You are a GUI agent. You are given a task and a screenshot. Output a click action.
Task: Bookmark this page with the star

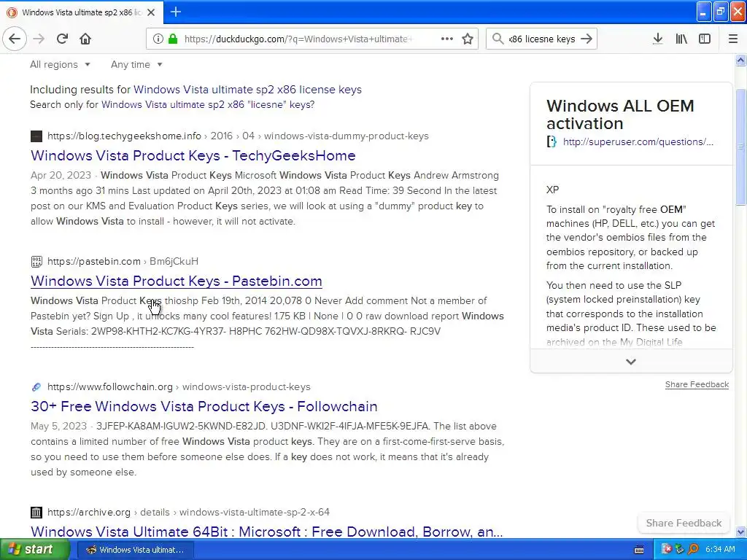pyautogui.click(x=468, y=39)
